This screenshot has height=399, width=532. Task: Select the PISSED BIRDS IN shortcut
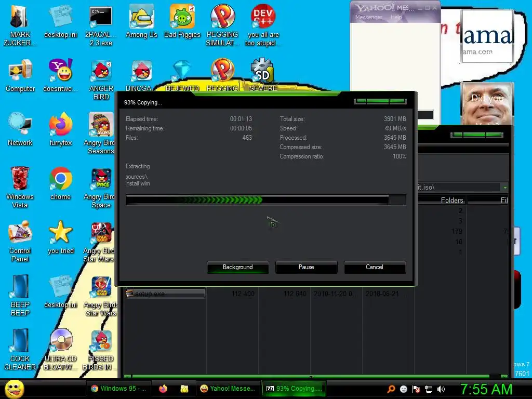[100, 350]
